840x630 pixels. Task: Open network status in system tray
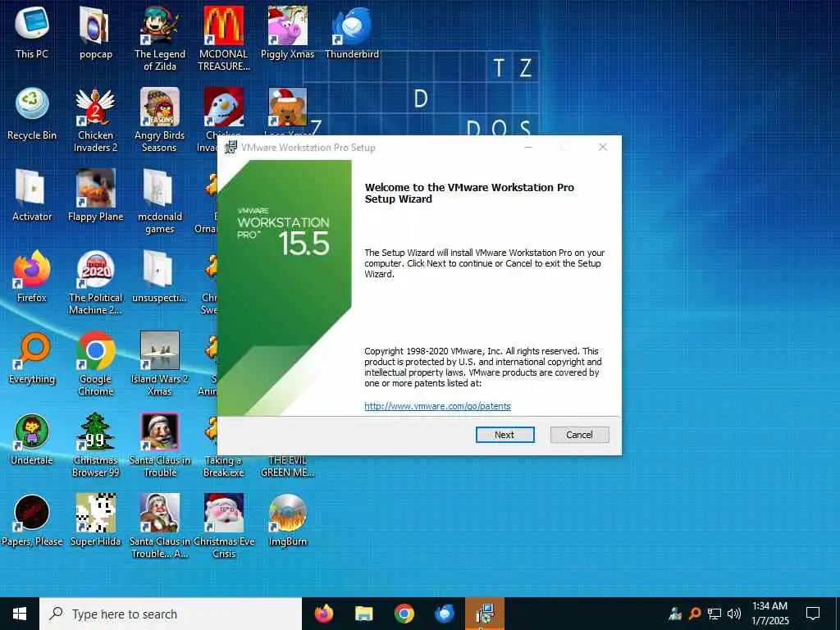(x=714, y=614)
